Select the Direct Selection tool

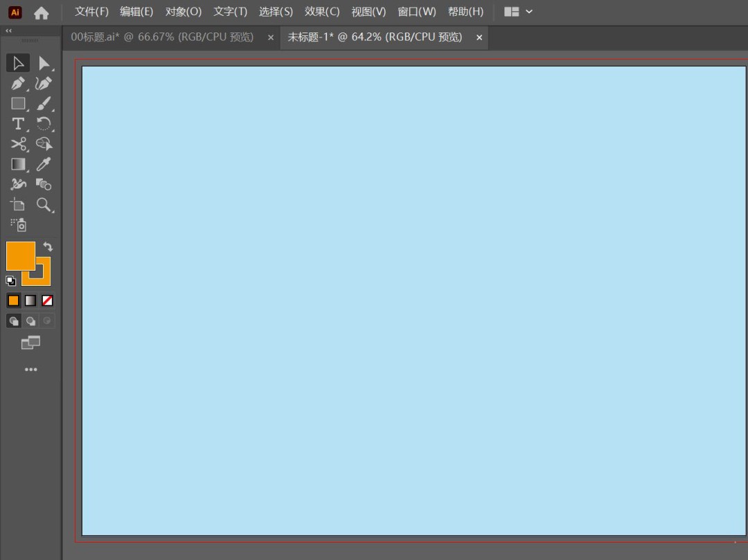(44, 64)
